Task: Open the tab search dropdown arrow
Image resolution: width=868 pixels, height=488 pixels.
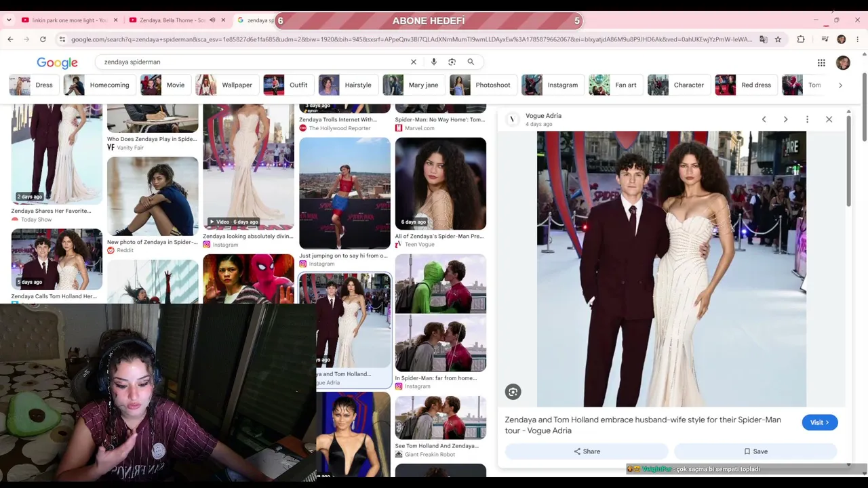Action: pyautogui.click(x=9, y=20)
